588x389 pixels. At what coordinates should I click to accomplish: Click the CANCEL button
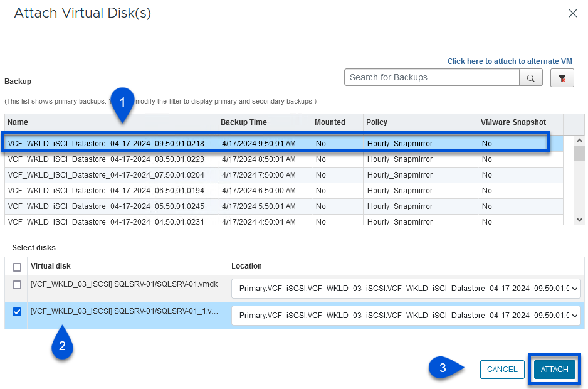[502, 370]
